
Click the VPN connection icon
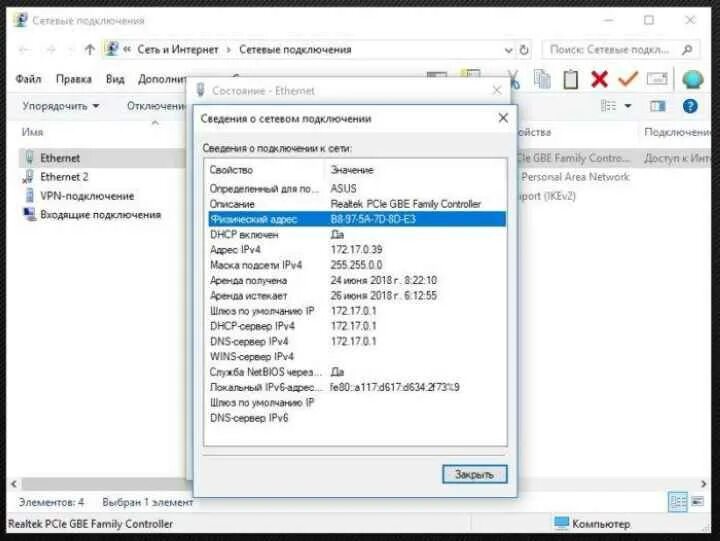click(x=29, y=196)
